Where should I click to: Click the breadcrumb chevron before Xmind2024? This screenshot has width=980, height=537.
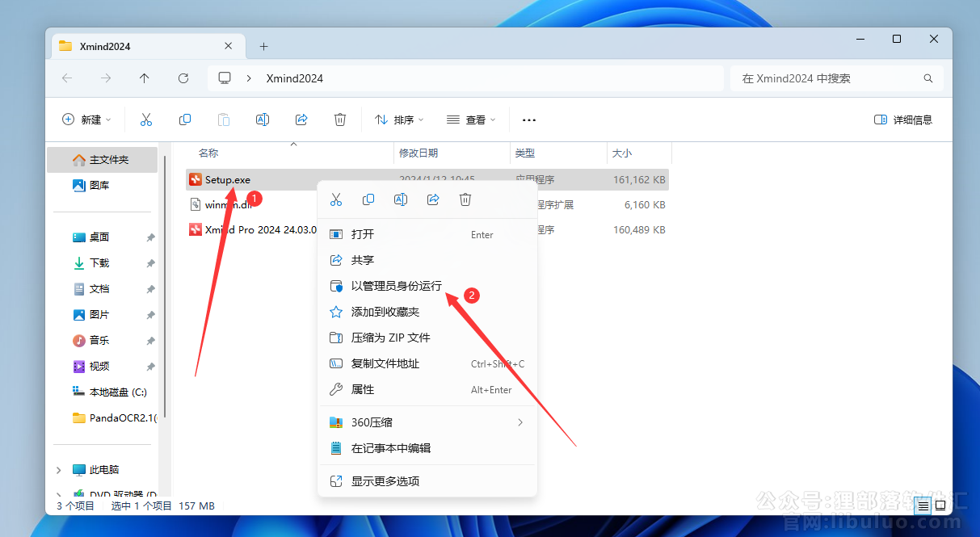pos(250,78)
